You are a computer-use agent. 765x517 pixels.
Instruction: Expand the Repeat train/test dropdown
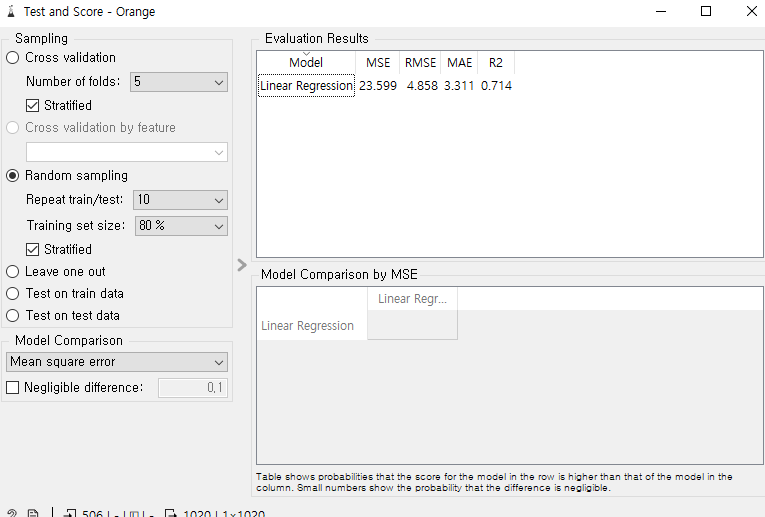point(180,200)
